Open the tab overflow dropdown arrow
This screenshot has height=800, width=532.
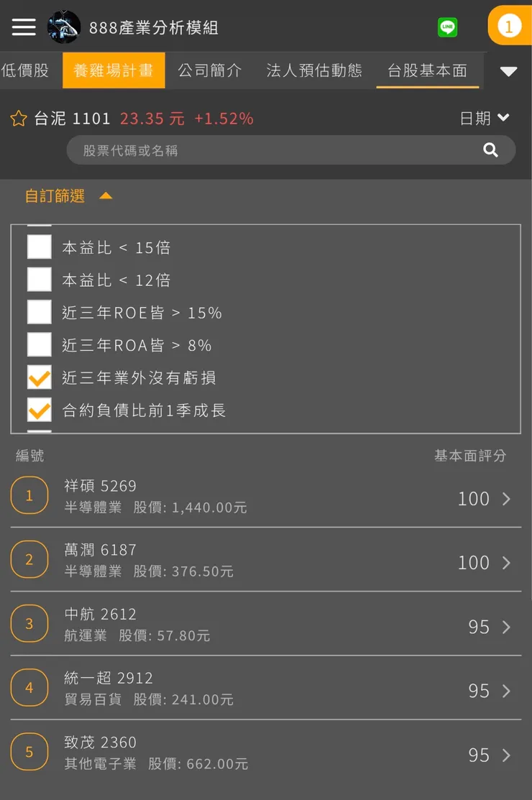[509, 71]
